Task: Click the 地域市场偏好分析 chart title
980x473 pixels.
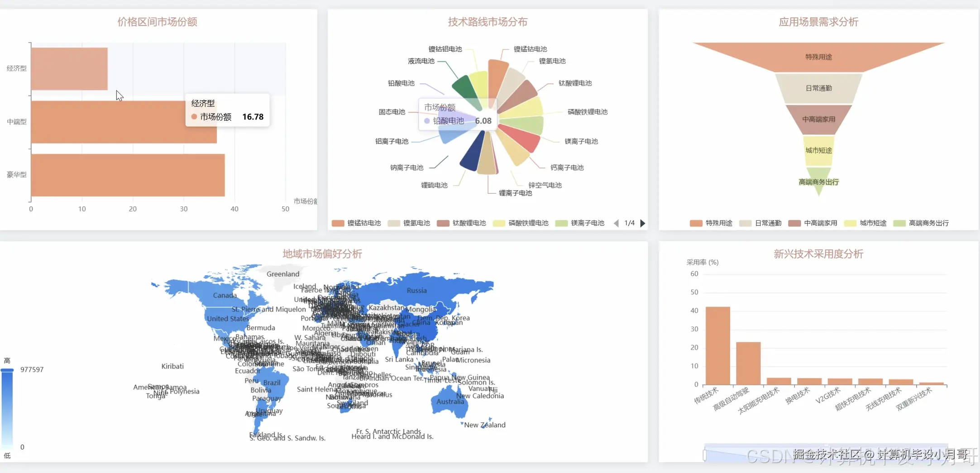Action: [322, 254]
